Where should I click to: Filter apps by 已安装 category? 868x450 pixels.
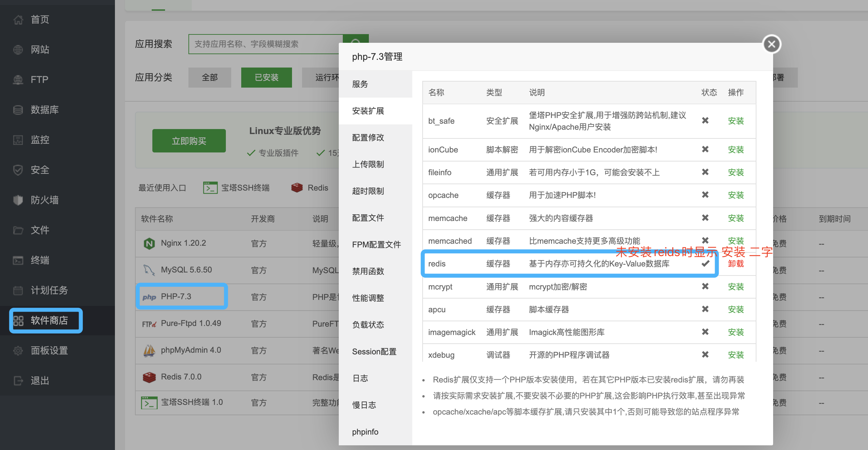point(267,78)
